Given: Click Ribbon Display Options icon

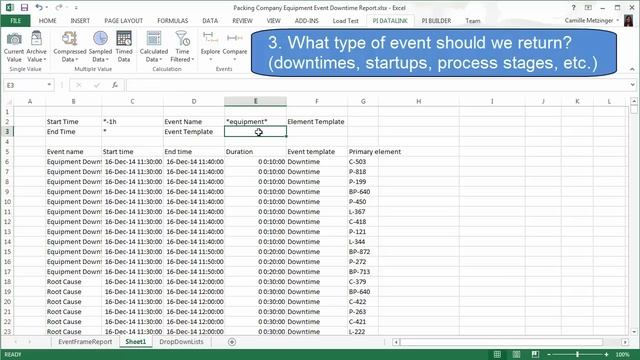Looking at the screenshot, I should tap(588, 7).
